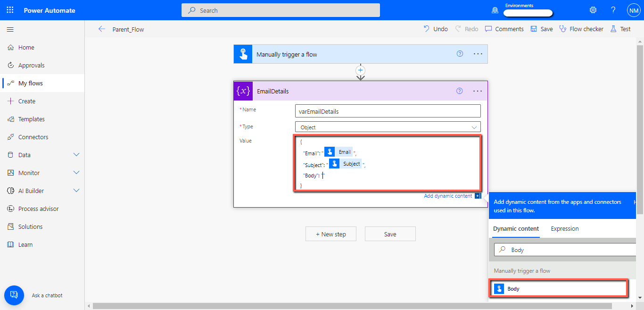Click the New step button
Viewport: 644px width, 310px height.
331,234
